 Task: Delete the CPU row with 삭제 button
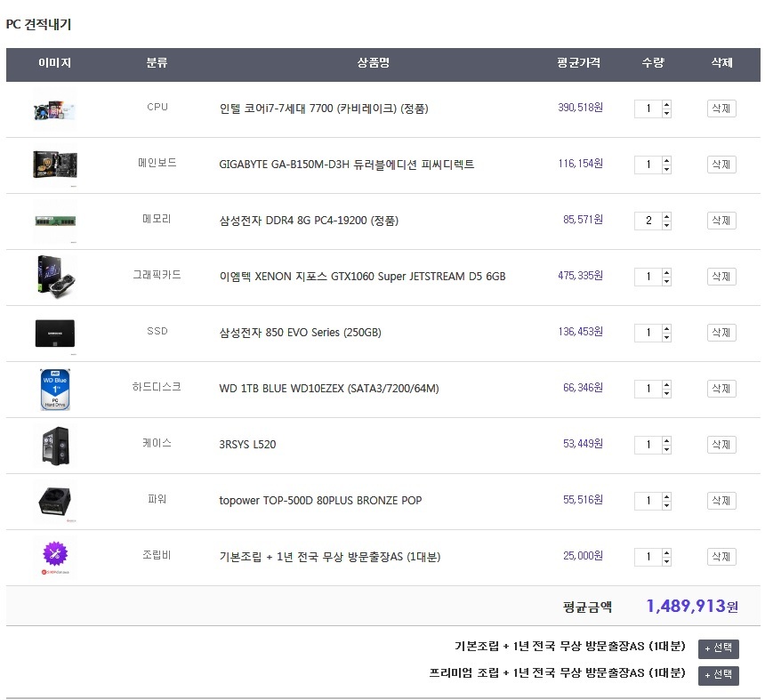(721, 109)
